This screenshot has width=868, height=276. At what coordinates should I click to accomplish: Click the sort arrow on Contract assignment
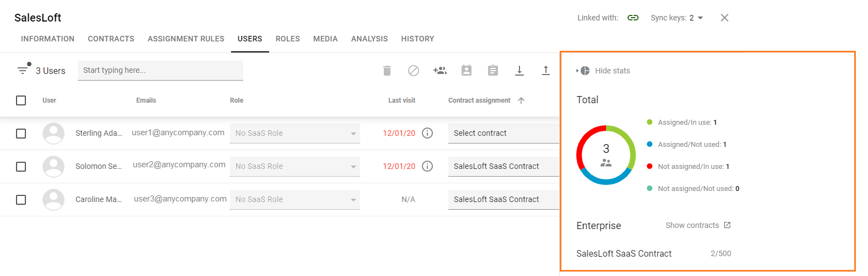521,100
